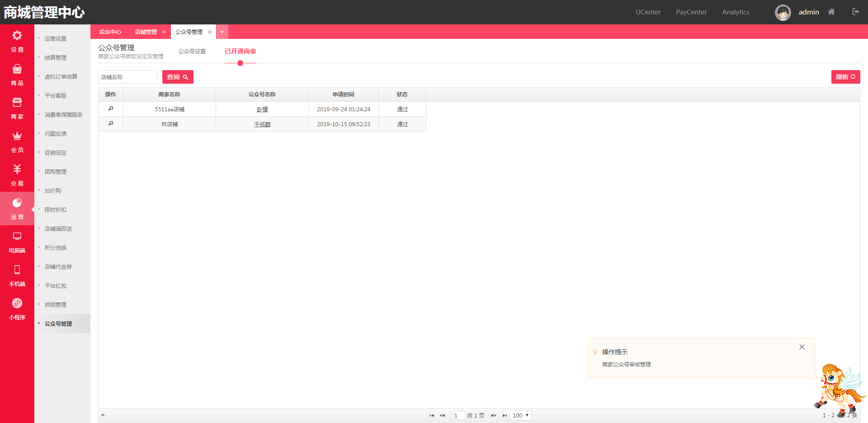Dismiss the 操作提示 tip panel
Viewport: 868px width, 423px height.
tap(802, 347)
